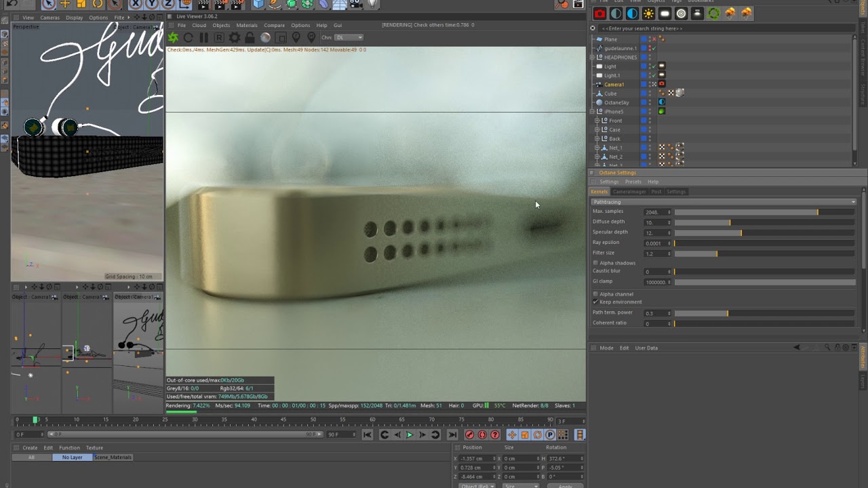
Task: Restart the Live Viewer render
Action: (x=189, y=38)
